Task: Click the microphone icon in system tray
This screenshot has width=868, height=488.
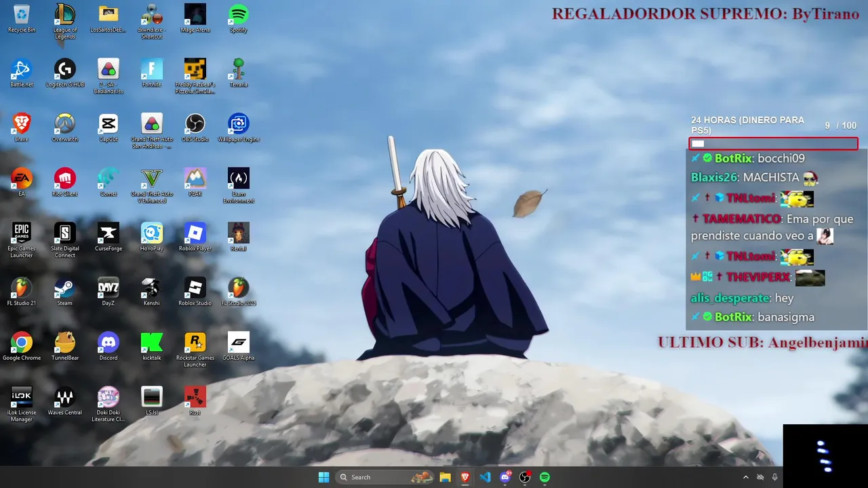Action: click(x=774, y=477)
